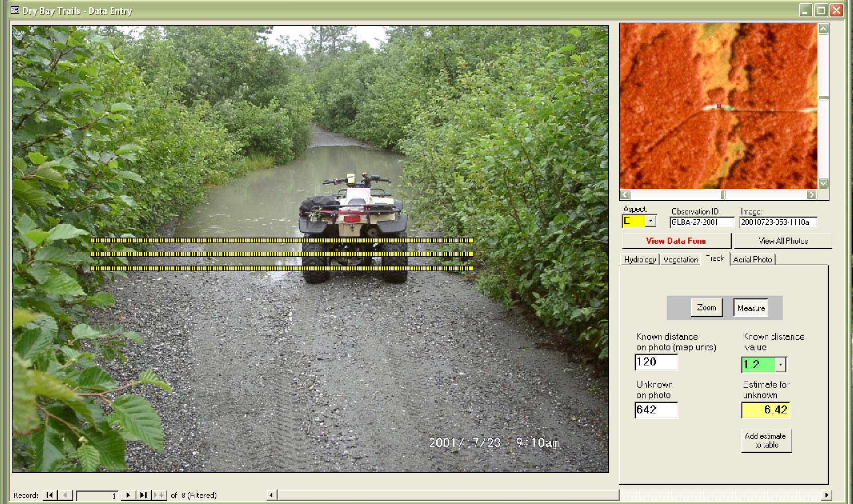Go to next record navigation button
This screenshot has width=853, height=504.
[128, 495]
